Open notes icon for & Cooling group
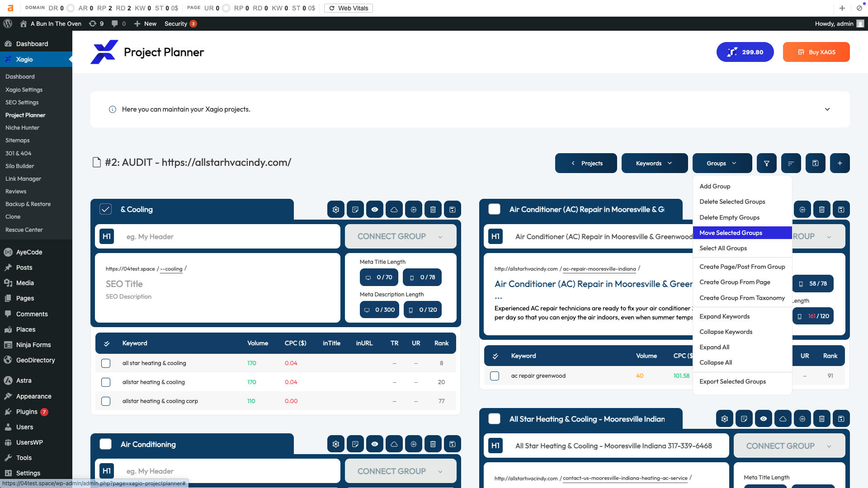This screenshot has height=488, width=868. (x=355, y=210)
